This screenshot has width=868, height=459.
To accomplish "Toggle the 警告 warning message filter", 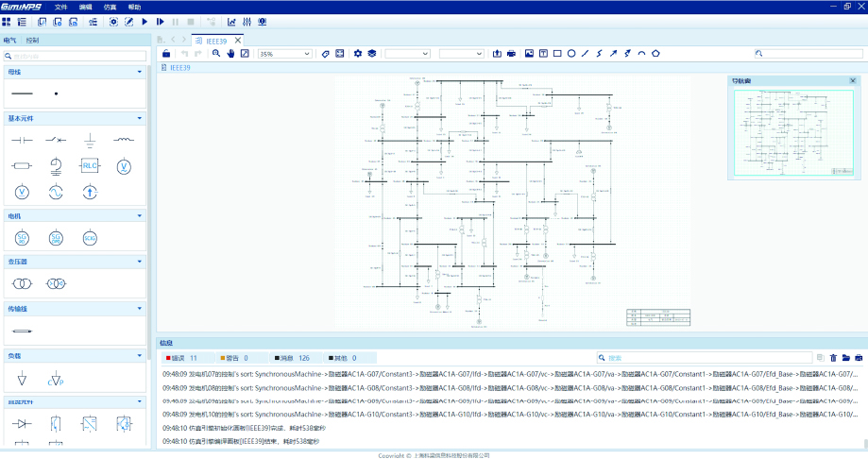I will [x=234, y=358].
